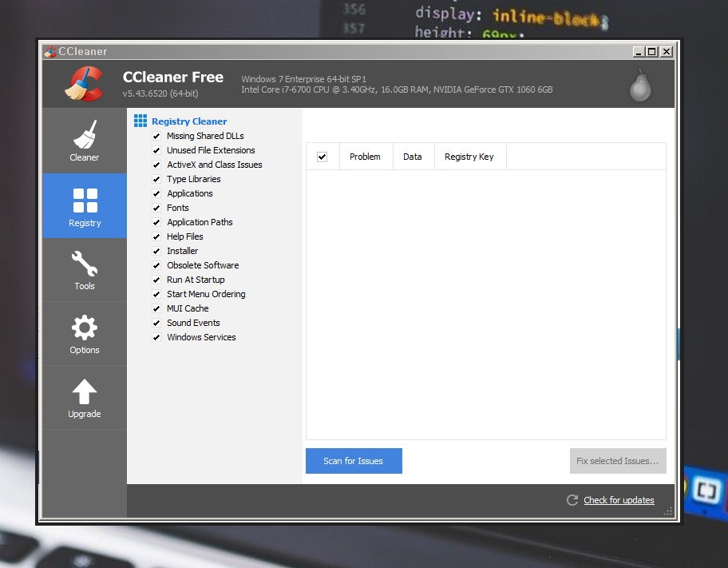Click the Upgrade arrow icon

coord(85,391)
